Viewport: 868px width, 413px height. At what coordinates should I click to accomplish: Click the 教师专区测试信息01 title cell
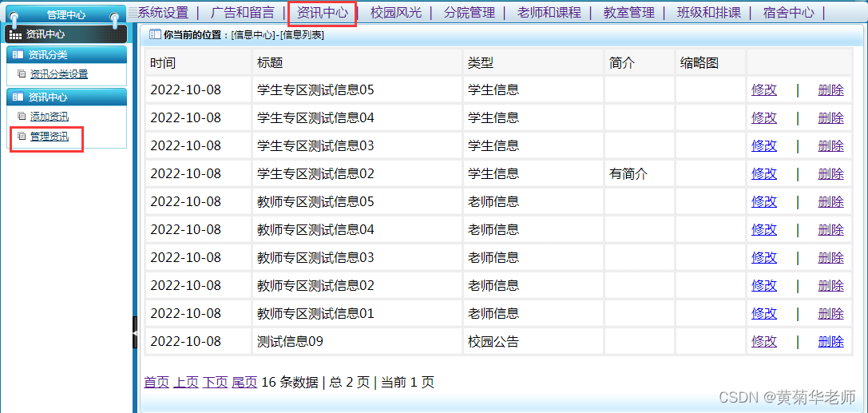(x=358, y=314)
